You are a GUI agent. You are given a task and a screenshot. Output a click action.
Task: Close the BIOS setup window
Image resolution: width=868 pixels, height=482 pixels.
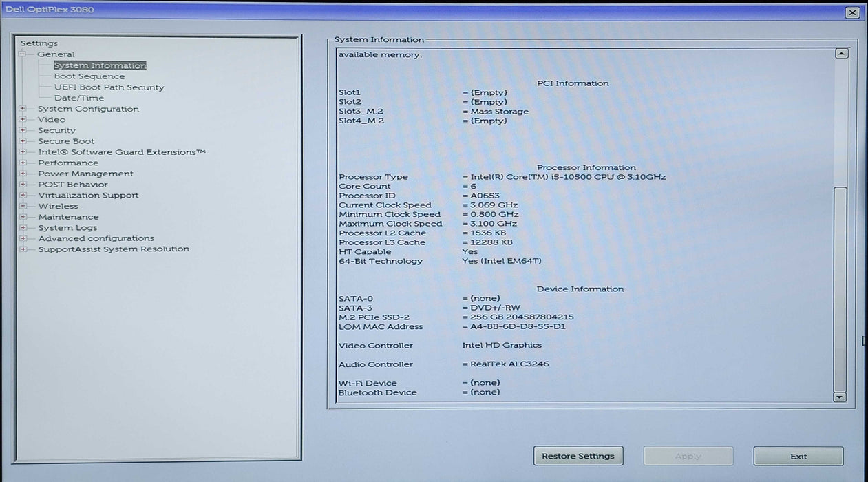pyautogui.click(x=853, y=12)
